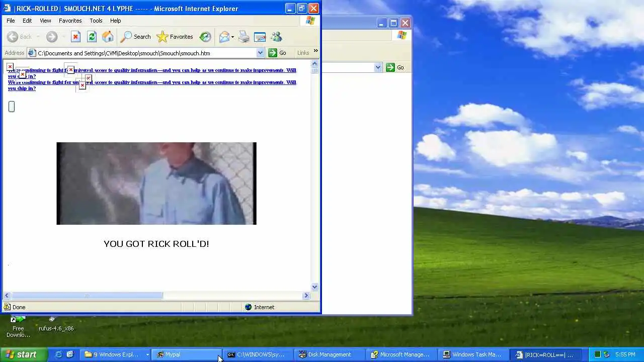Open the File menu
Image resolution: width=644 pixels, height=362 pixels.
[11, 21]
